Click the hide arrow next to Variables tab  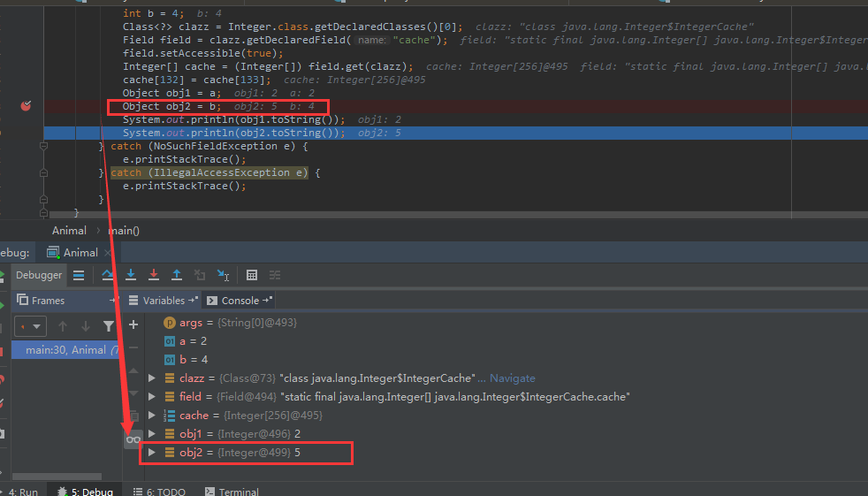193,300
